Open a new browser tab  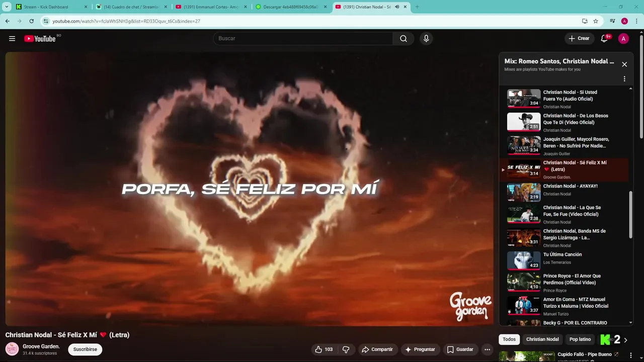[x=417, y=7]
